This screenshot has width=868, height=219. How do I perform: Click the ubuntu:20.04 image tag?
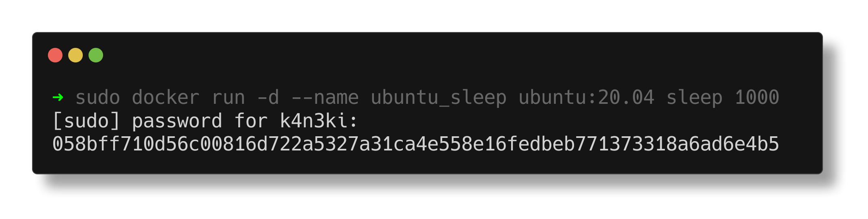point(586,97)
